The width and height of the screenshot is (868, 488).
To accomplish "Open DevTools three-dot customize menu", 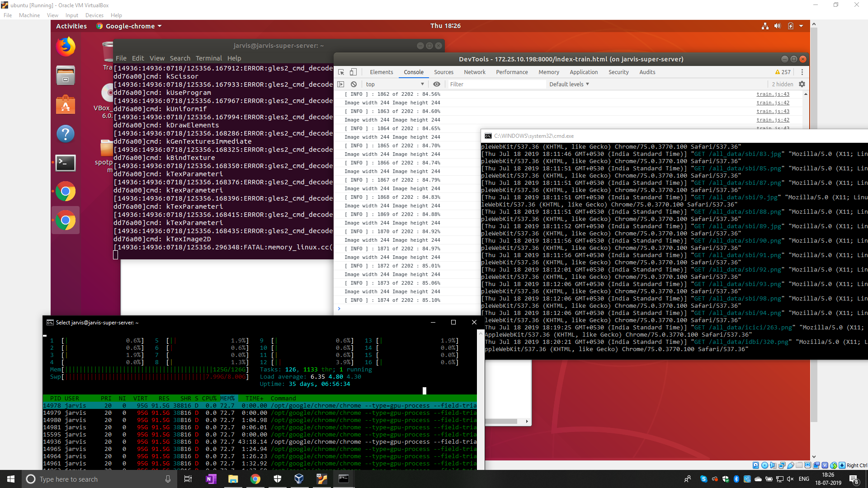I will [x=802, y=72].
